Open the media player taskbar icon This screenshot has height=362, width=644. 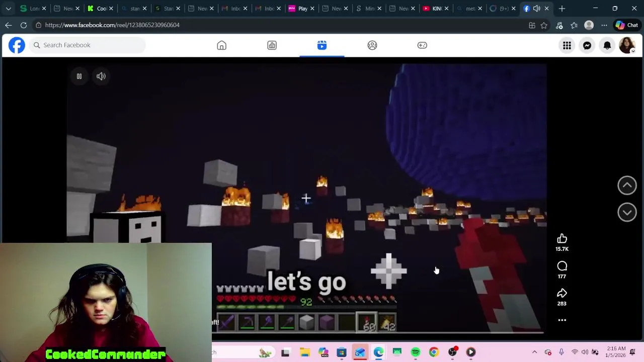pos(471,352)
